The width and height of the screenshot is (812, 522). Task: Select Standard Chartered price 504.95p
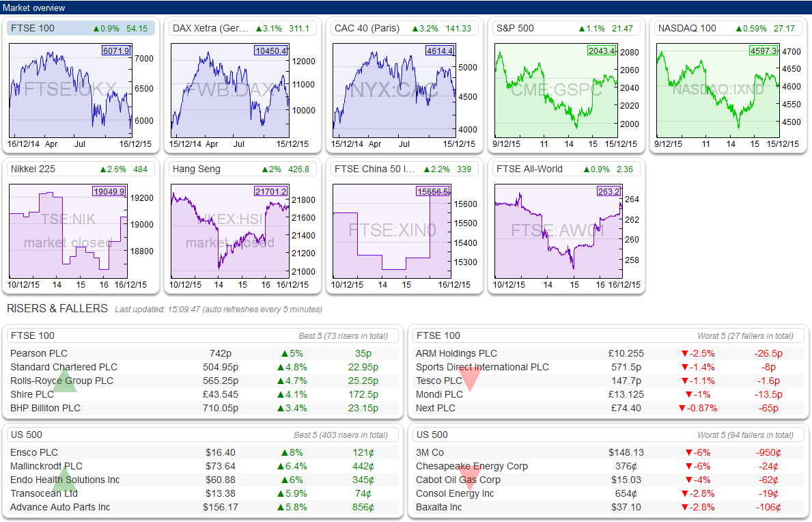tap(221, 367)
